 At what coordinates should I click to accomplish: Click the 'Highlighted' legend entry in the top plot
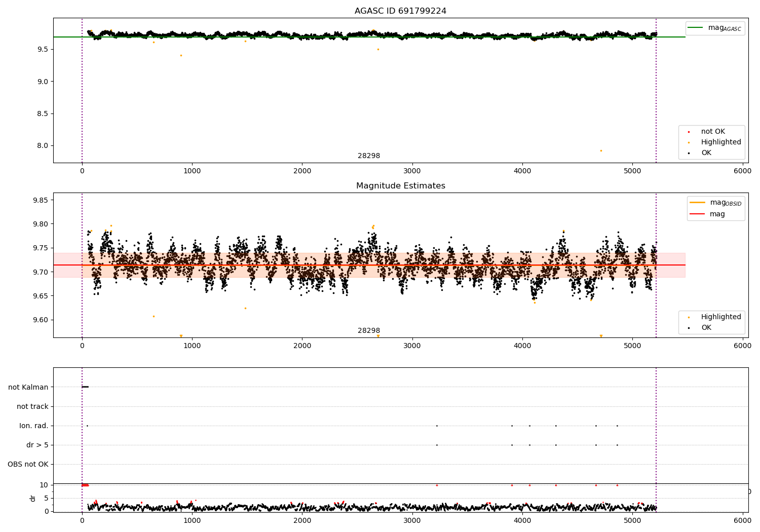[x=713, y=142]
